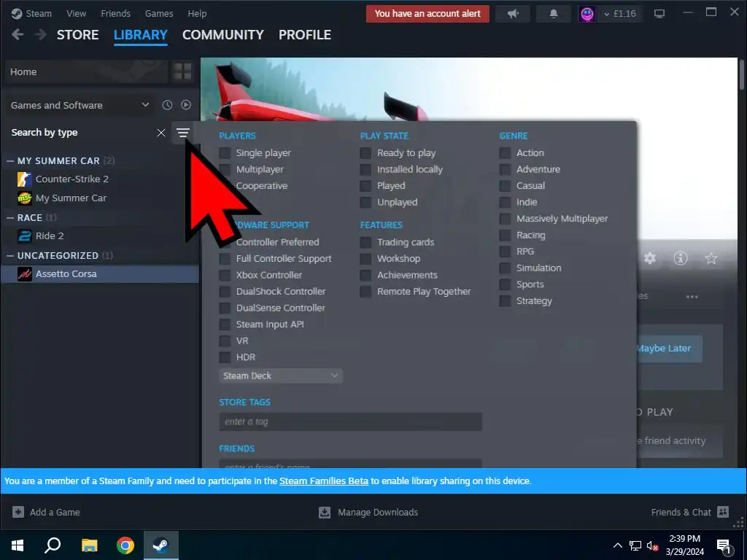
Task: Select Assetto Corsa in library list
Action: coord(99,274)
